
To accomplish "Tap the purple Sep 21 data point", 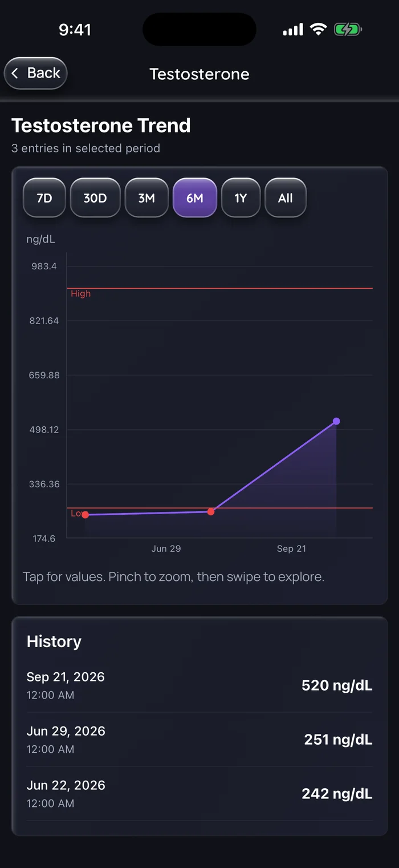I will (336, 421).
